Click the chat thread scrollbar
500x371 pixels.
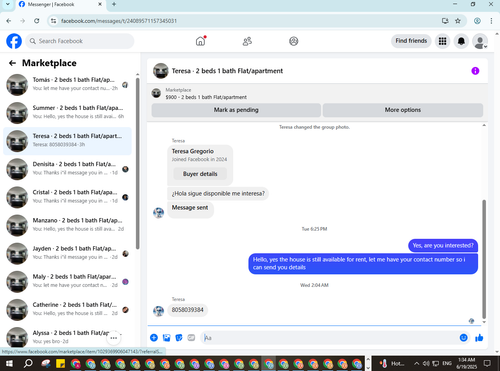coord(484,259)
